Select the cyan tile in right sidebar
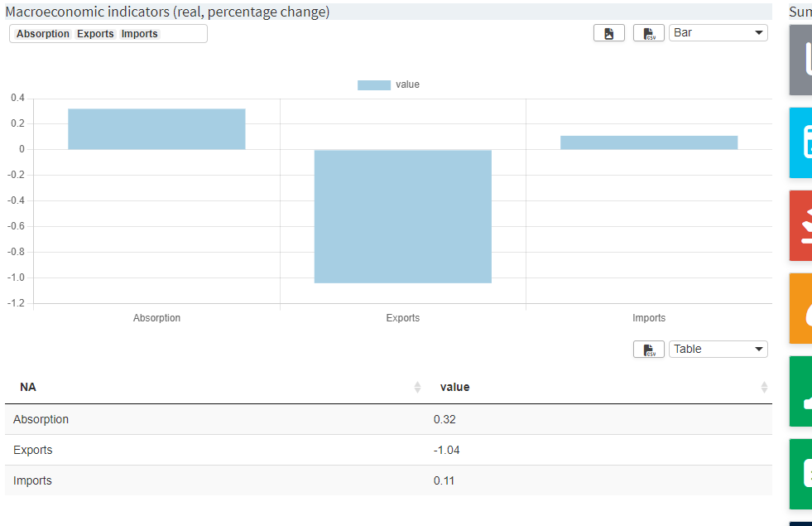The height and width of the screenshot is (526, 812). pos(802,142)
